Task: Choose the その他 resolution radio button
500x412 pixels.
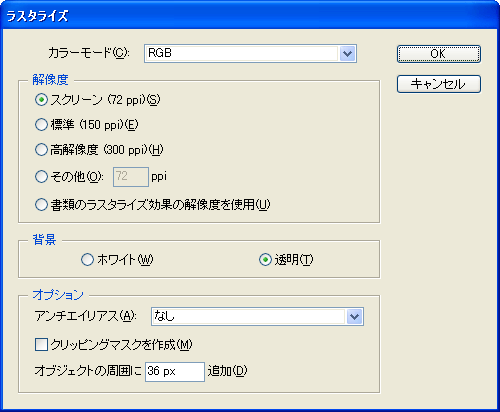Action: point(41,176)
